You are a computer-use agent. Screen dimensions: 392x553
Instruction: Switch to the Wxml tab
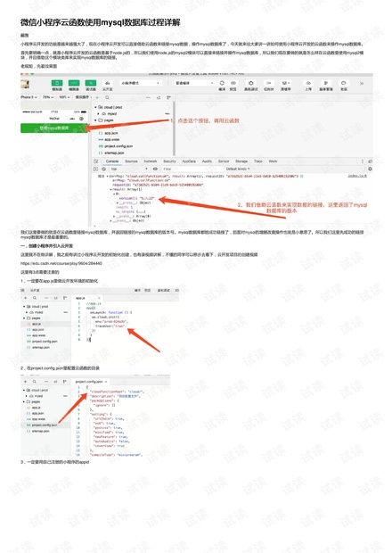tap(273, 161)
